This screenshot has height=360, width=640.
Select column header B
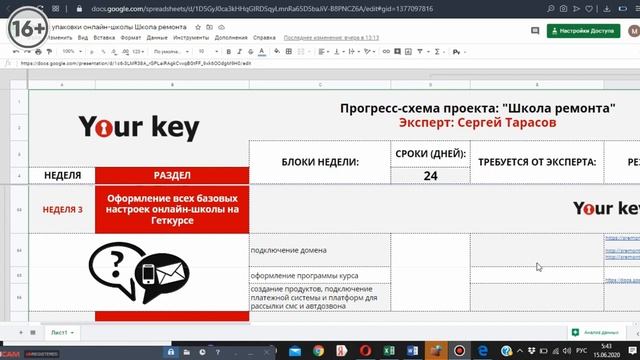point(172,85)
